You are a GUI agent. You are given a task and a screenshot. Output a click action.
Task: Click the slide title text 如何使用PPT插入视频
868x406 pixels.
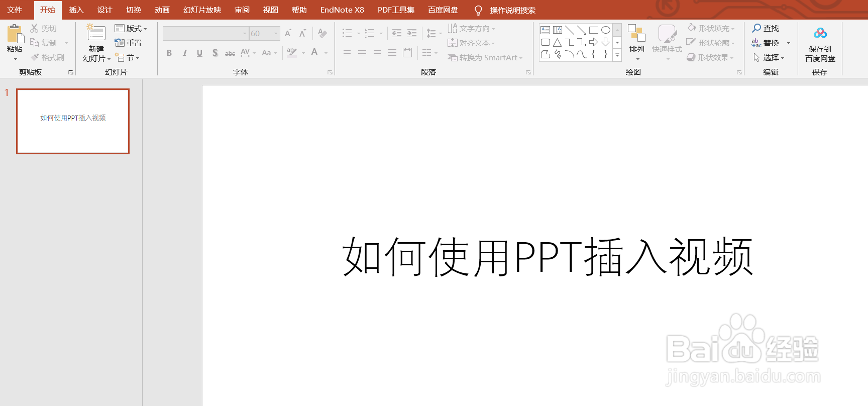coord(548,257)
